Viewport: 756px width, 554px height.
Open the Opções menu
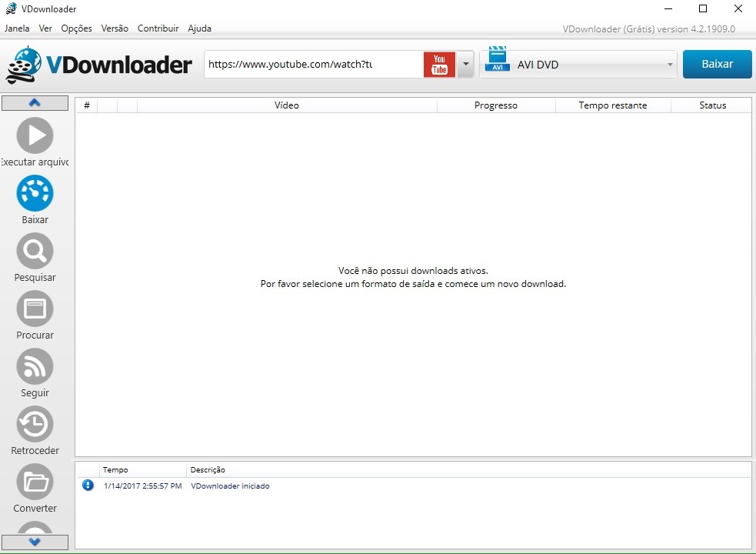coord(76,28)
